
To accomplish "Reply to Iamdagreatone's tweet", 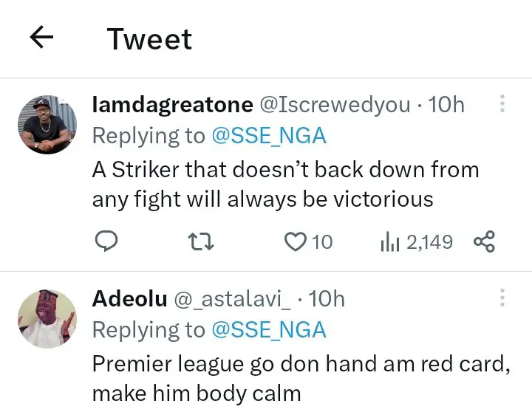I will coord(107,241).
